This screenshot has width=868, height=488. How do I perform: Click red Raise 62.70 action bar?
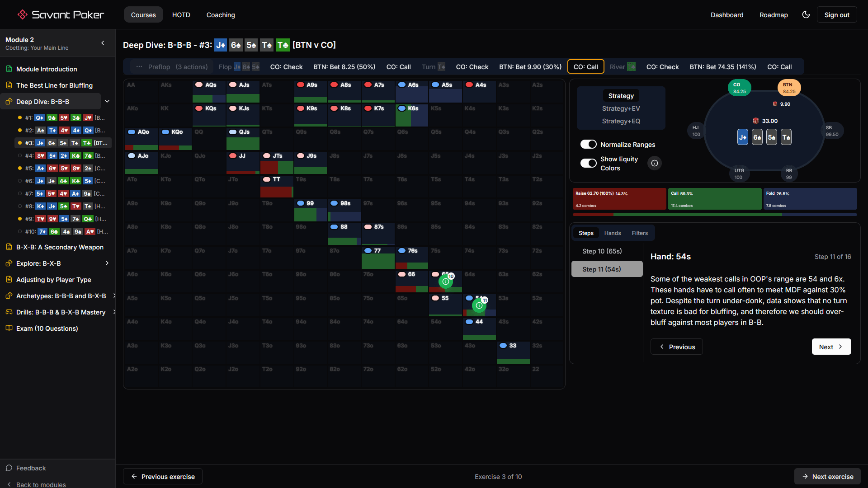(x=619, y=199)
